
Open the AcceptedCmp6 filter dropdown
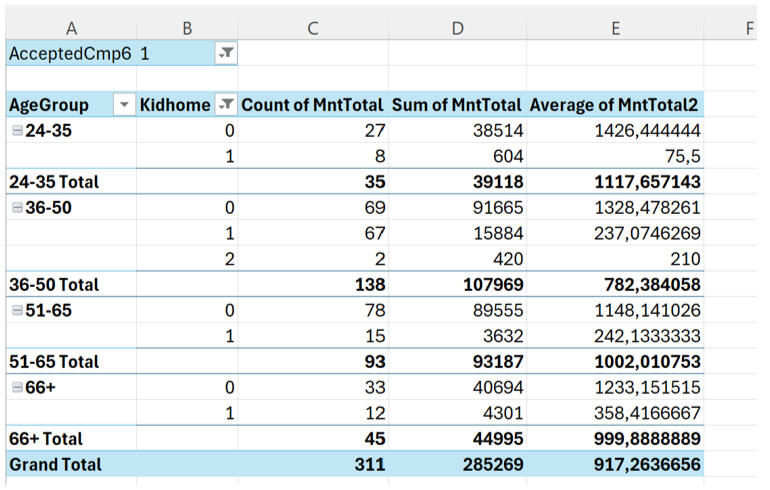pyautogui.click(x=226, y=54)
